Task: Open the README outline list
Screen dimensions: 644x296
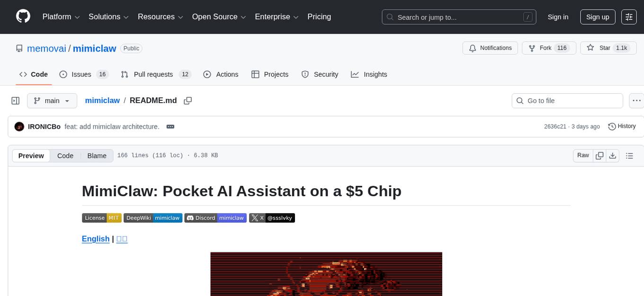Action: coord(630,155)
